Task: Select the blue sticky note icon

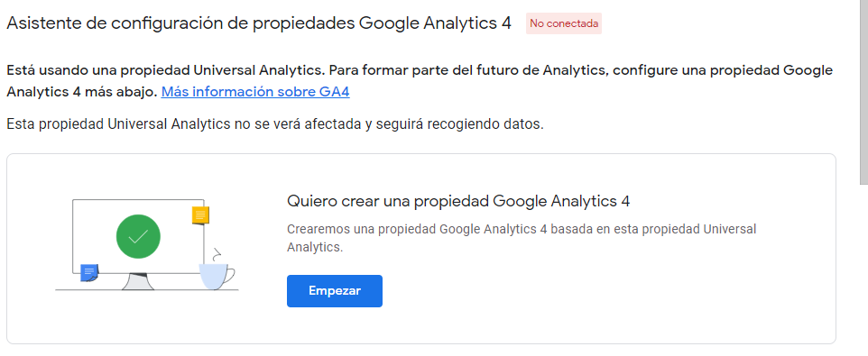Action: (89, 272)
